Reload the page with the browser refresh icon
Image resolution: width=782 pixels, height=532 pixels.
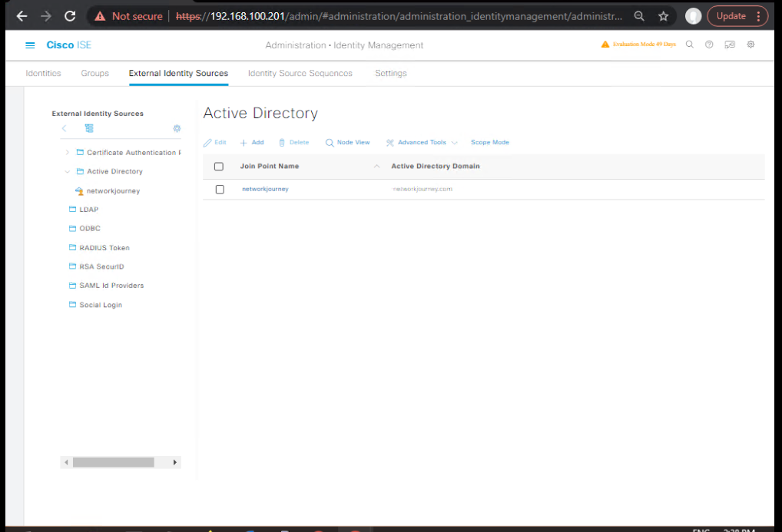coord(70,16)
